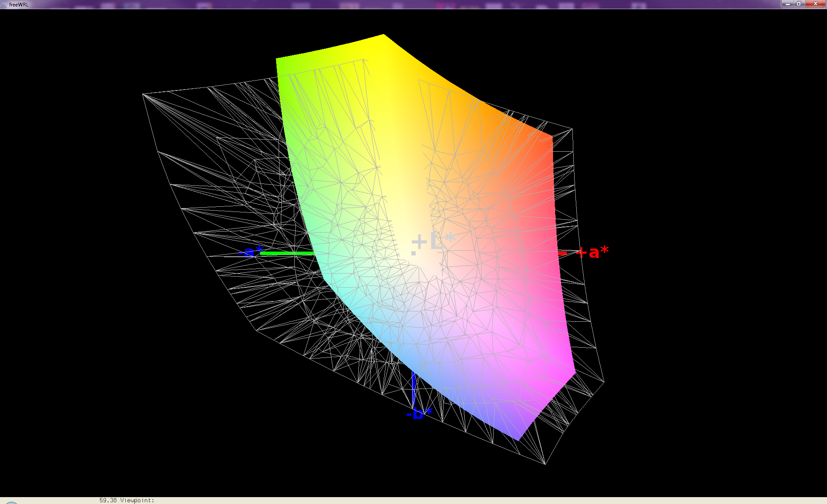Click the blue -b* axis line
Viewport: 827px width, 504px height.
pyautogui.click(x=413, y=388)
